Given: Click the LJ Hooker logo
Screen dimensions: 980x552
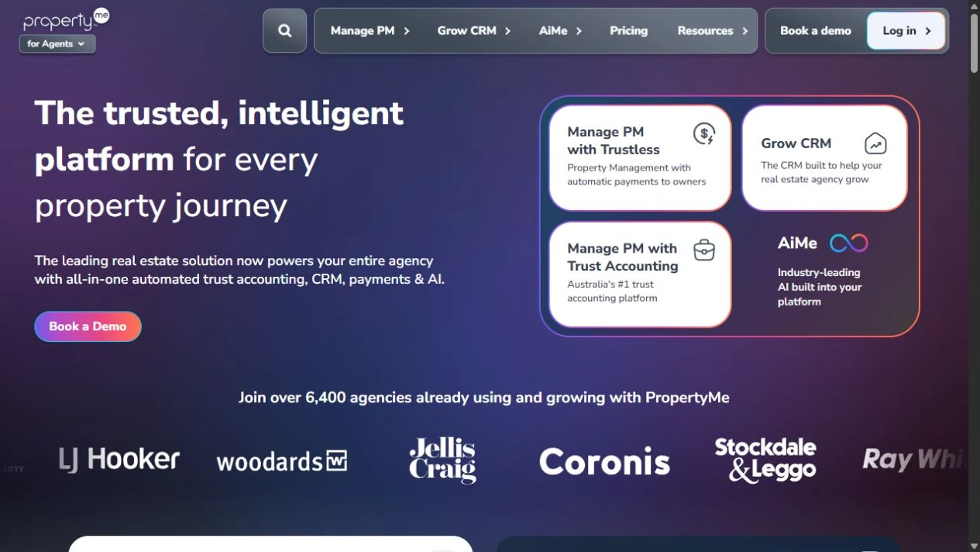Looking at the screenshot, I should [119, 459].
